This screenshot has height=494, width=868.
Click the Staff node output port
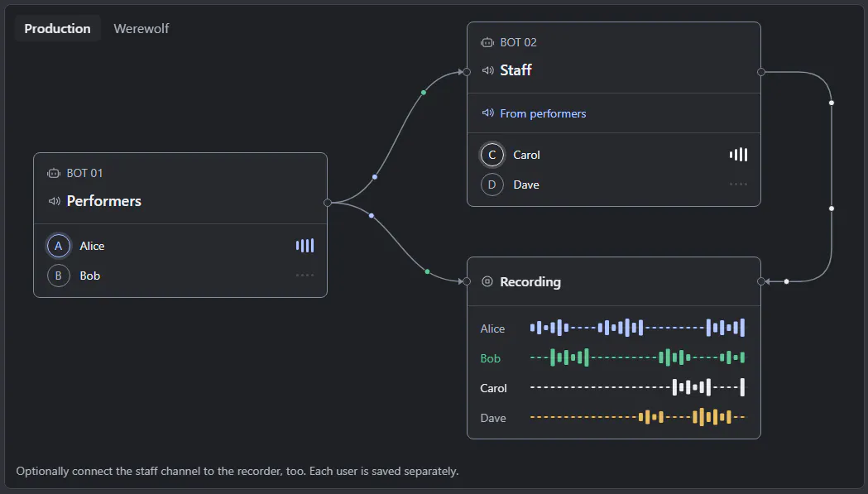point(761,72)
